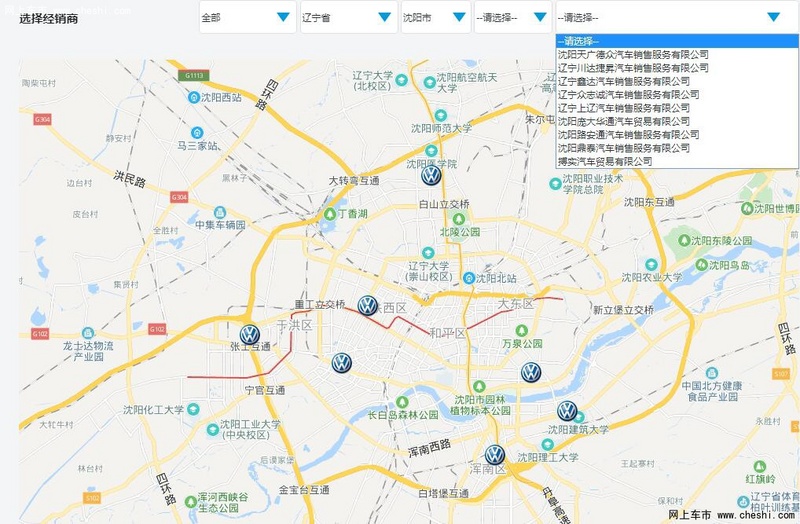Click the VW dealer marker near 沈阳建筑大学

point(567,411)
